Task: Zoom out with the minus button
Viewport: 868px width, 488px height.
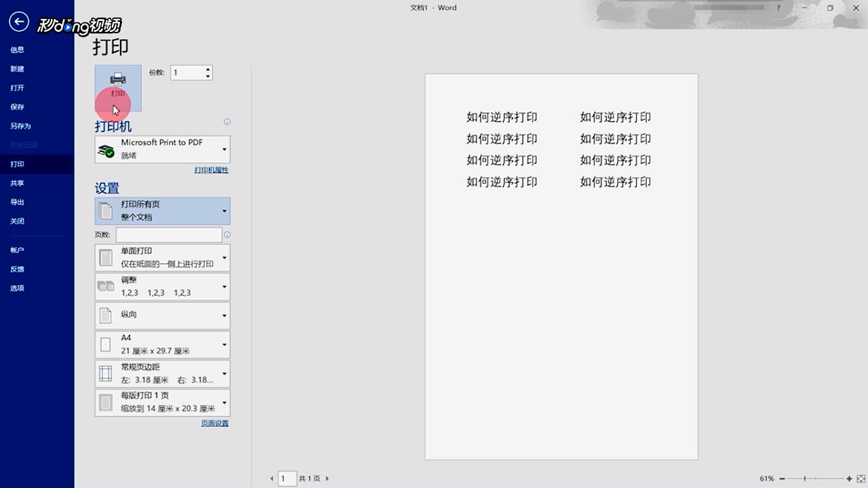Action: click(x=782, y=479)
